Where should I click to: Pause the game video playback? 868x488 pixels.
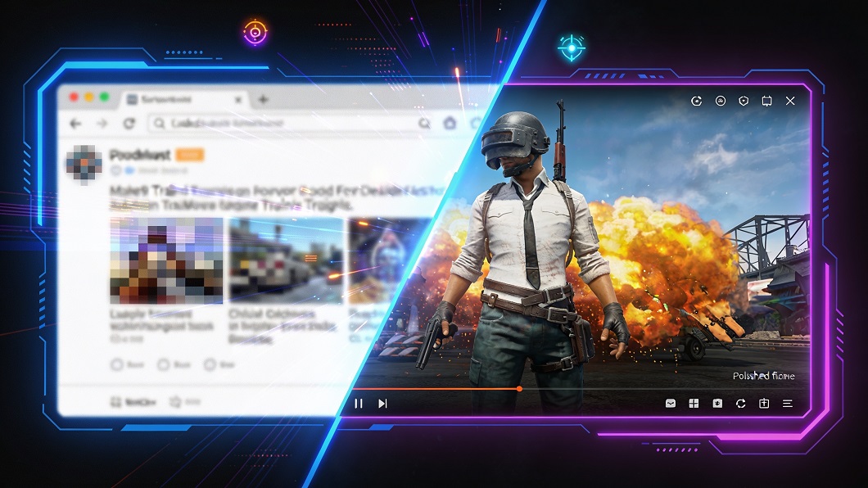coord(358,404)
